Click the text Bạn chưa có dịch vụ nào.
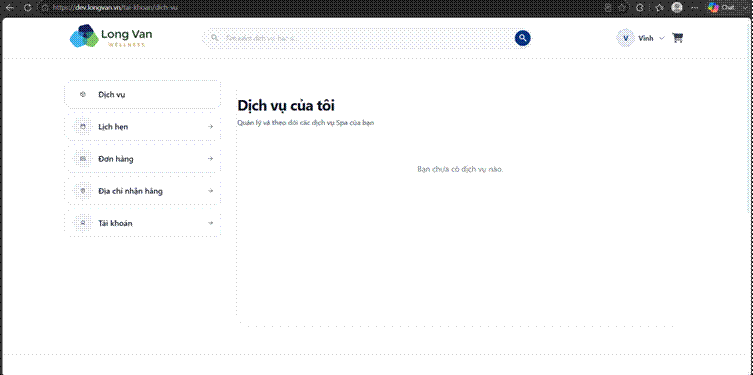The width and height of the screenshot is (753, 375). click(x=460, y=169)
